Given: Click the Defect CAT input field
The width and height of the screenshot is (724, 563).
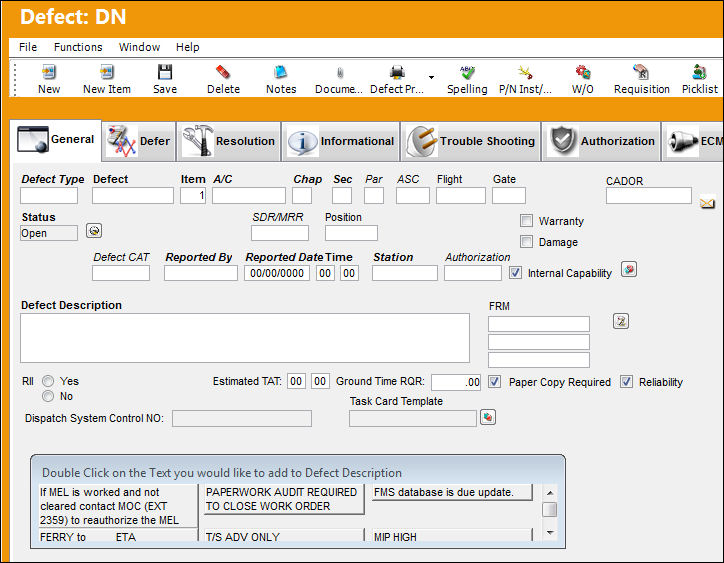Looking at the screenshot, I should [x=121, y=273].
